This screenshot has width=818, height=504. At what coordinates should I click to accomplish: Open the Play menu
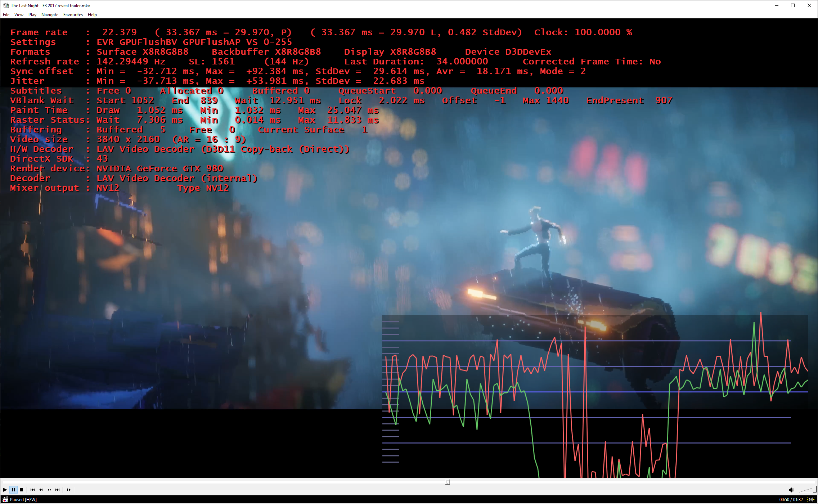tap(32, 15)
